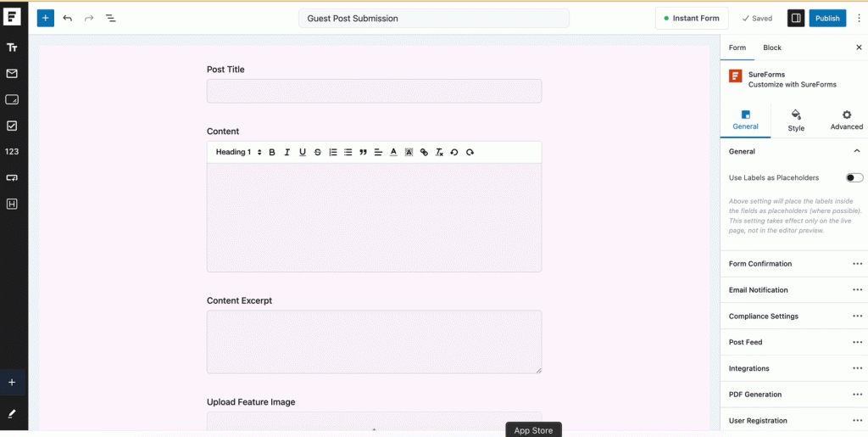Apply italic in Content editor toolbar
This screenshot has height=437, width=868.
point(287,152)
